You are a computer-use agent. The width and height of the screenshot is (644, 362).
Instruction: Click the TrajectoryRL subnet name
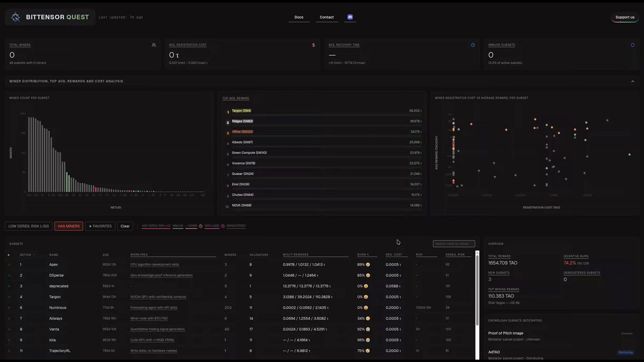click(x=60, y=351)
